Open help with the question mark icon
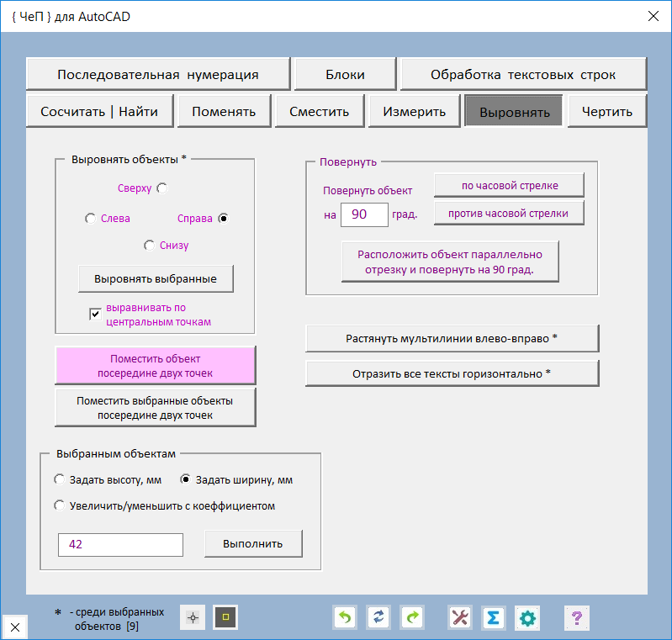672x640 pixels. [576, 618]
